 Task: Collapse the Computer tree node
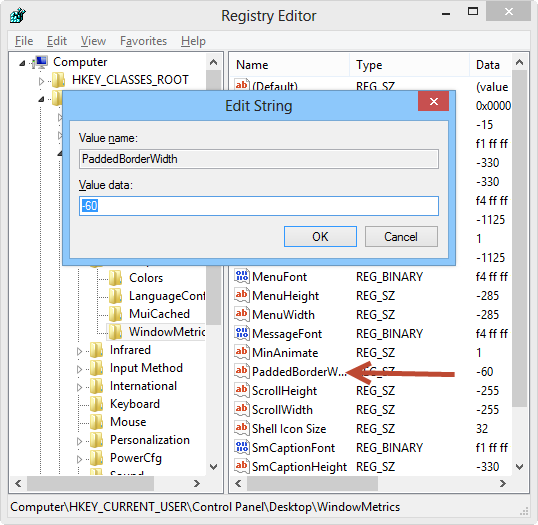tap(22, 63)
